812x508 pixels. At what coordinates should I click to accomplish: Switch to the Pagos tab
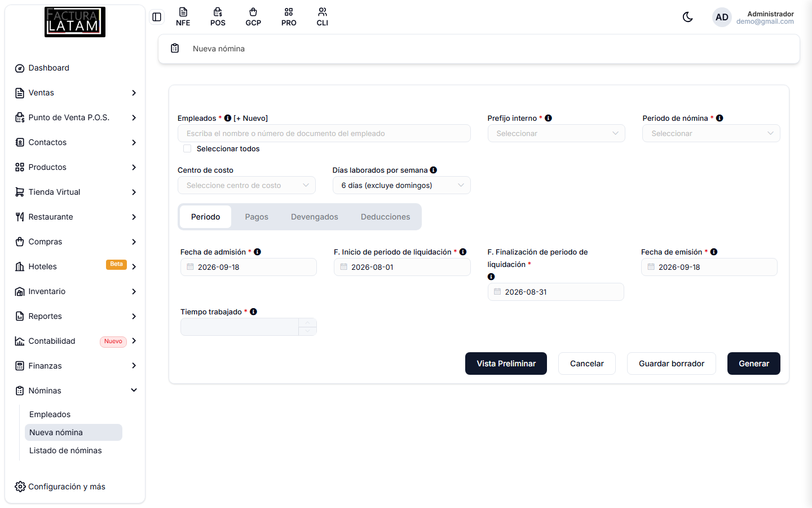(257, 217)
